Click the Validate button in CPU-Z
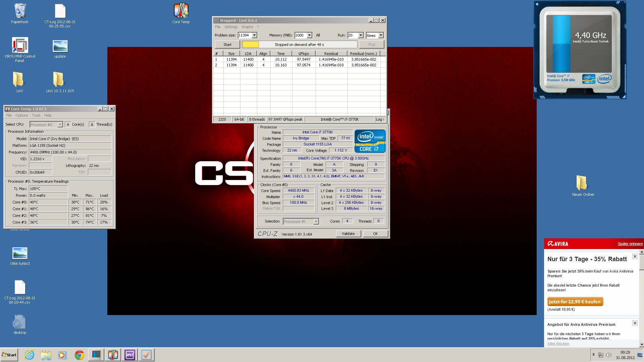This screenshot has height=362, width=644. point(348,234)
